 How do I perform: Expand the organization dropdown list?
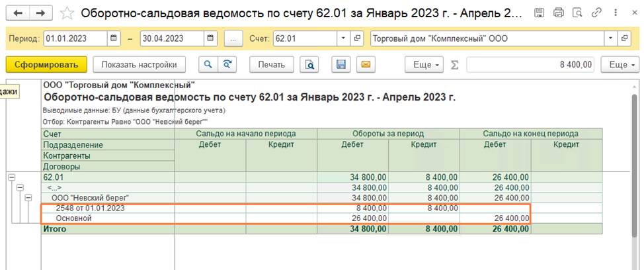click(x=610, y=38)
